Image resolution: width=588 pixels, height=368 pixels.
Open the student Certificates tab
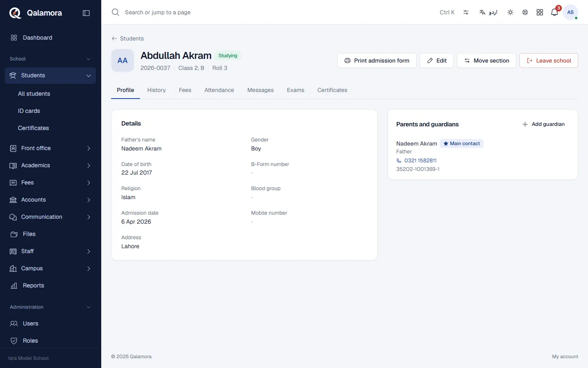(332, 90)
